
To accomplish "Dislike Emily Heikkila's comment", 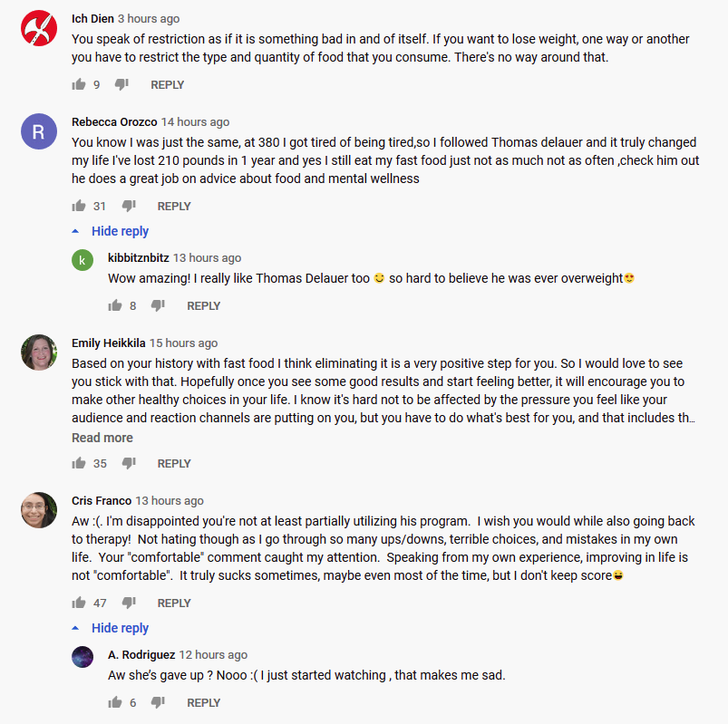I will pyautogui.click(x=129, y=463).
